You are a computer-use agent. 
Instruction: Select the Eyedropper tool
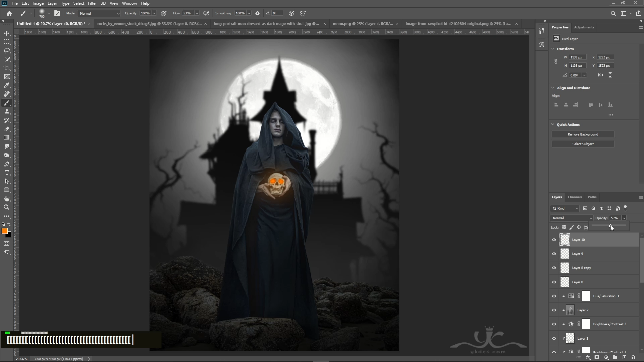[7, 85]
